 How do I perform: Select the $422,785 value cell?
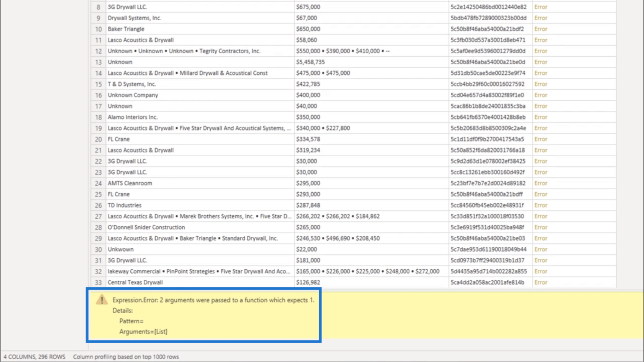pyautogui.click(x=371, y=84)
